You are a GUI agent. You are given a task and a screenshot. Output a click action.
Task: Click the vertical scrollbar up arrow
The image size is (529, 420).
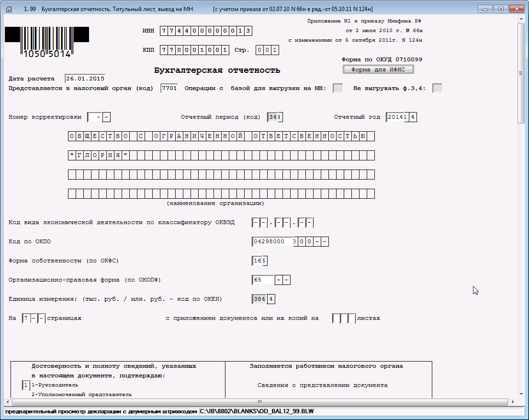521,19
